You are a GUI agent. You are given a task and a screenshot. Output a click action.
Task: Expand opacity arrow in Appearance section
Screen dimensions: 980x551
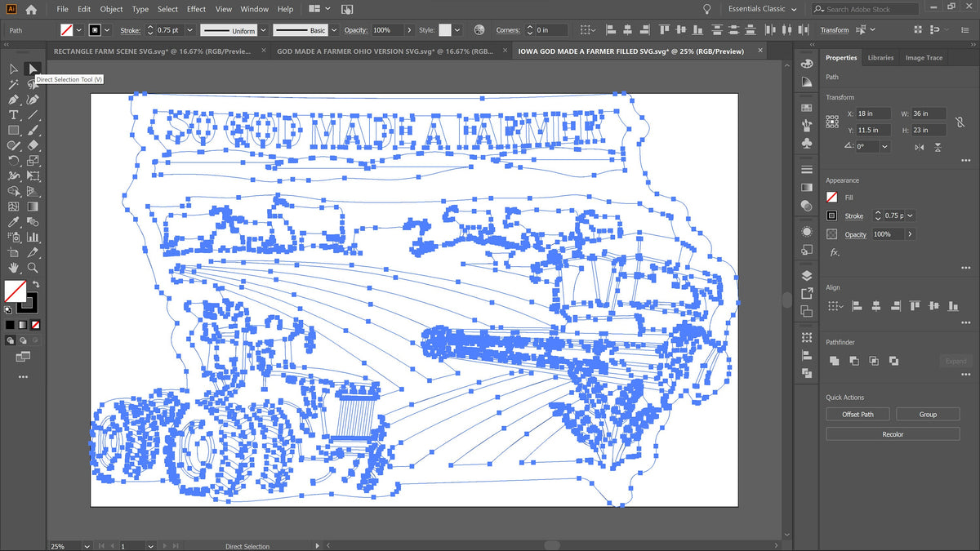click(910, 234)
